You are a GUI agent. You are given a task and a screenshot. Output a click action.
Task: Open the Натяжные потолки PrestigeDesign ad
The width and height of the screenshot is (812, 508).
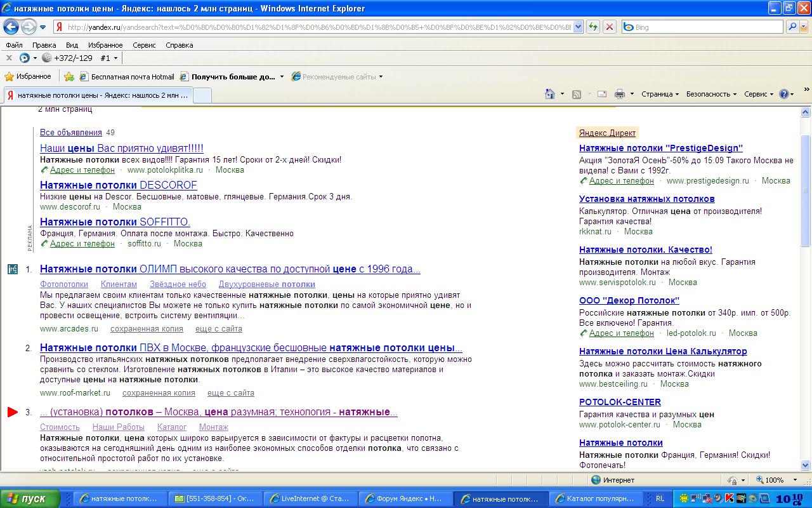(x=661, y=148)
